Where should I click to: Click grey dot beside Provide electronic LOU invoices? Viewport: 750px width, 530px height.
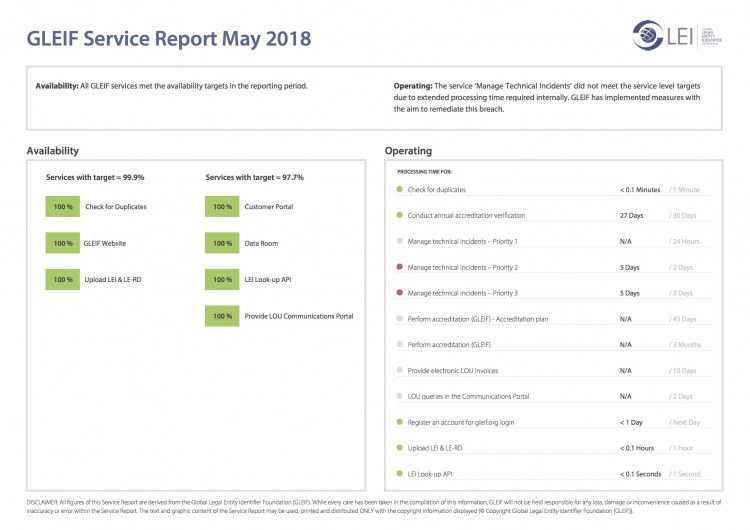pyautogui.click(x=400, y=370)
